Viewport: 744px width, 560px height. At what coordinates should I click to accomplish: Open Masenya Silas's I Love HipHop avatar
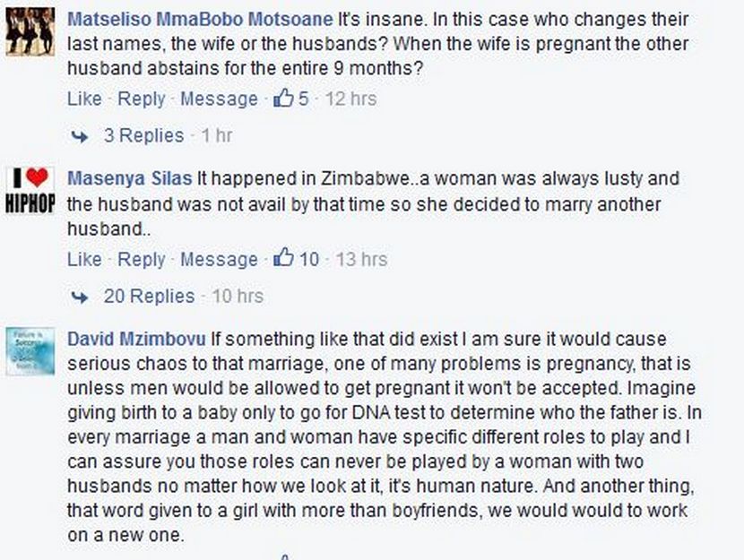pos(30,191)
